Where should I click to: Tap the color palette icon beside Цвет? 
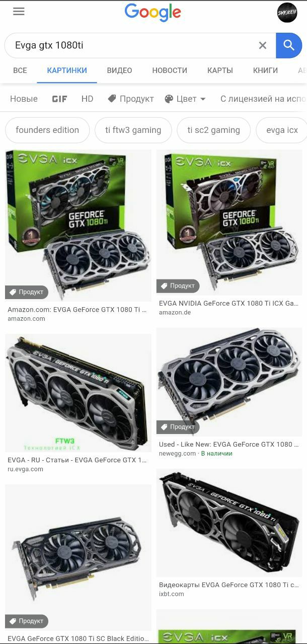169,99
